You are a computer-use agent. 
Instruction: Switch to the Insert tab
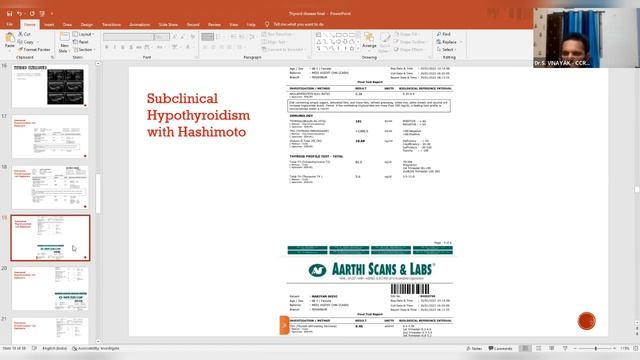[x=49, y=24]
